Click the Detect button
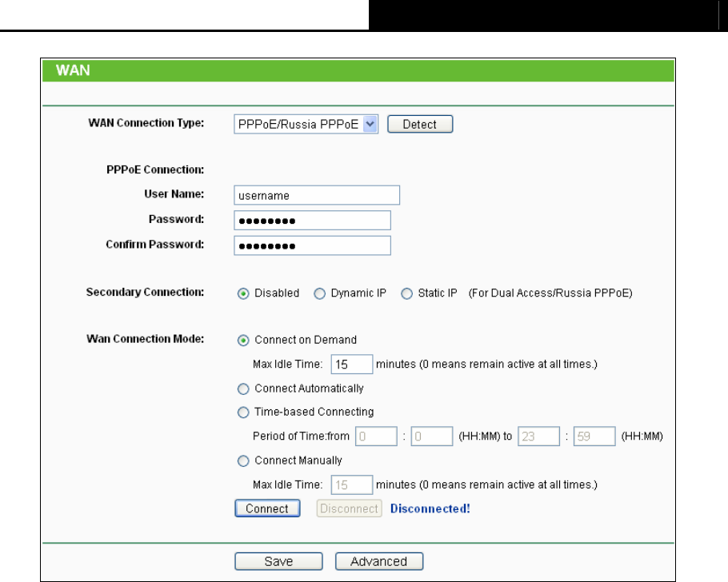728x582 pixels. pos(420,124)
